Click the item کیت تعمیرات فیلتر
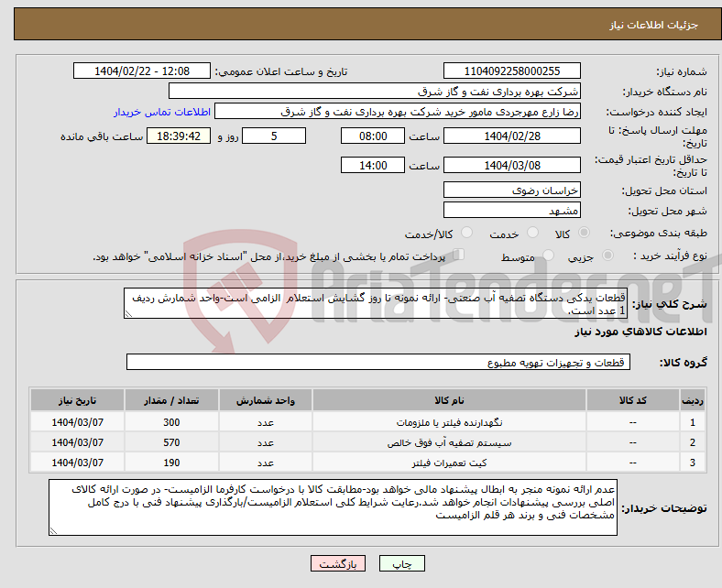This screenshot has width=722, height=588. (449, 463)
